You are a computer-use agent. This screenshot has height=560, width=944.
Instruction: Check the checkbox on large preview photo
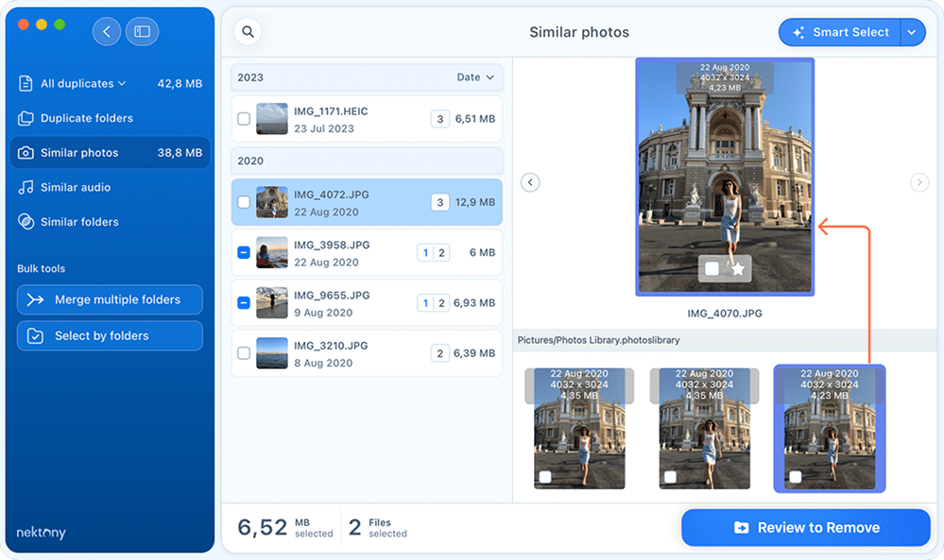[712, 268]
